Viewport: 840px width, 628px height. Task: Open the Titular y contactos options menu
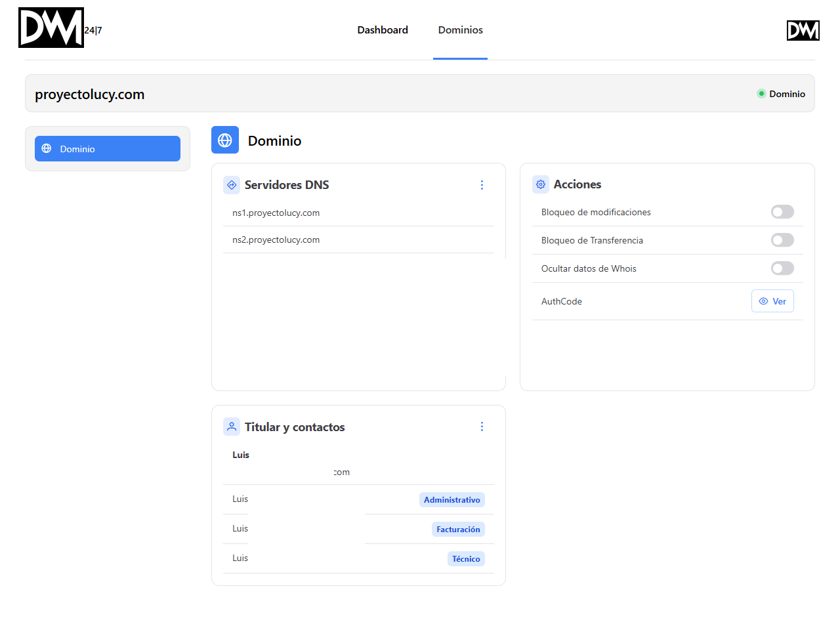[x=482, y=427]
